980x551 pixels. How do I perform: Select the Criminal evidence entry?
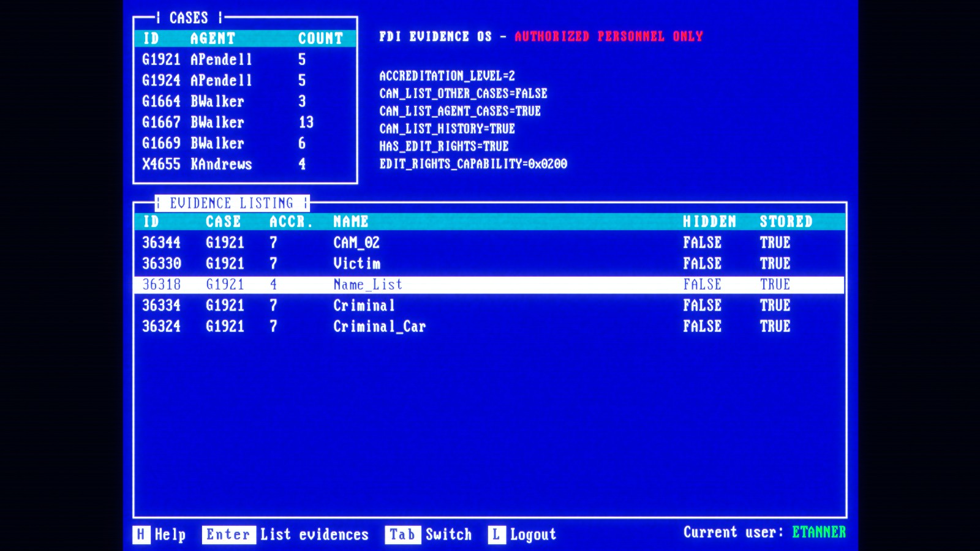click(363, 305)
